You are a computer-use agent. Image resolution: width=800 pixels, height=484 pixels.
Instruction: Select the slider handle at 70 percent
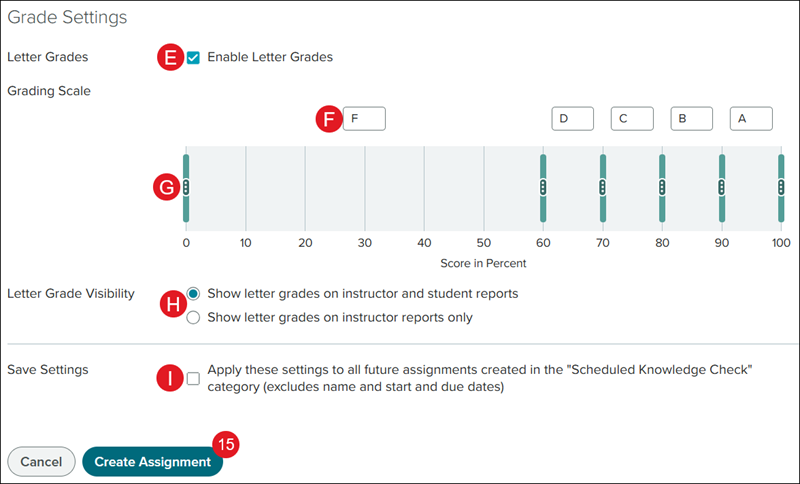tap(603, 188)
